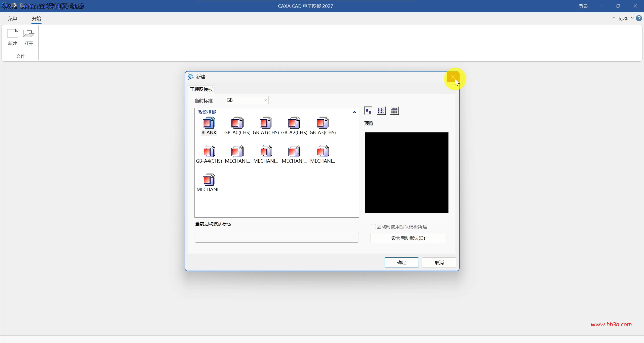Click the 当前启动默认模板: label
644x343 pixels.
pos(214,224)
